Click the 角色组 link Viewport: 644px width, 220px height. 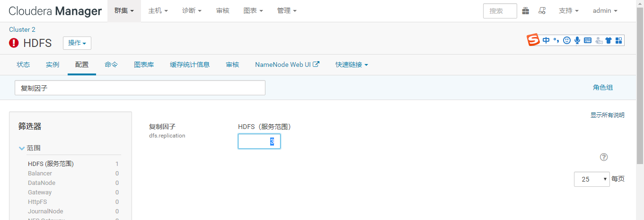603,87
